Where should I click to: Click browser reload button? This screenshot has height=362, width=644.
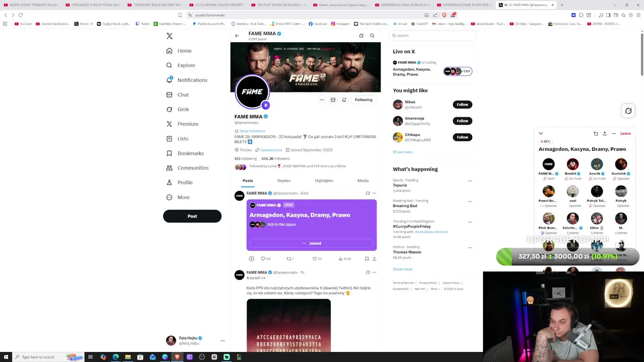(x=21, y=15)
